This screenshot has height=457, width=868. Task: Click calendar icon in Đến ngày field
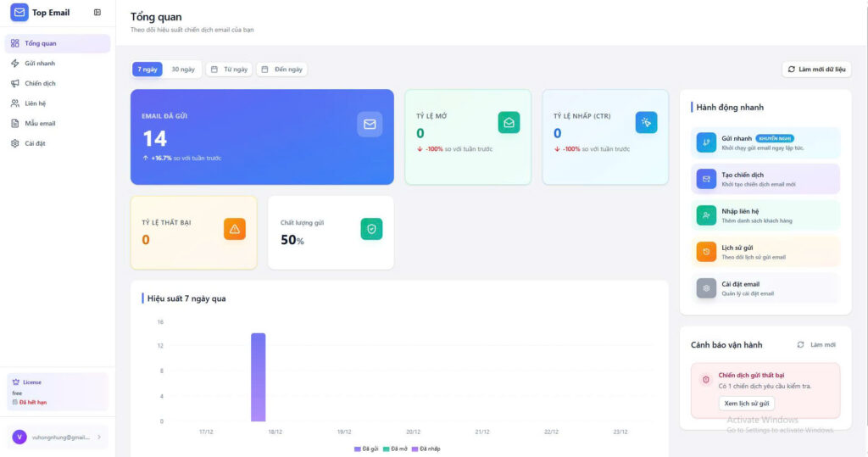click(264, 70)
